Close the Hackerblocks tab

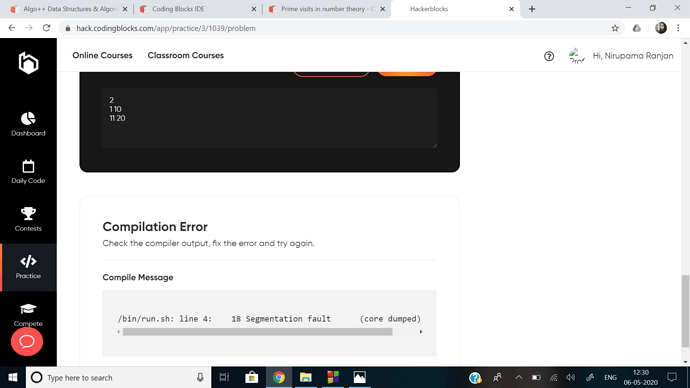click(511, 9)
